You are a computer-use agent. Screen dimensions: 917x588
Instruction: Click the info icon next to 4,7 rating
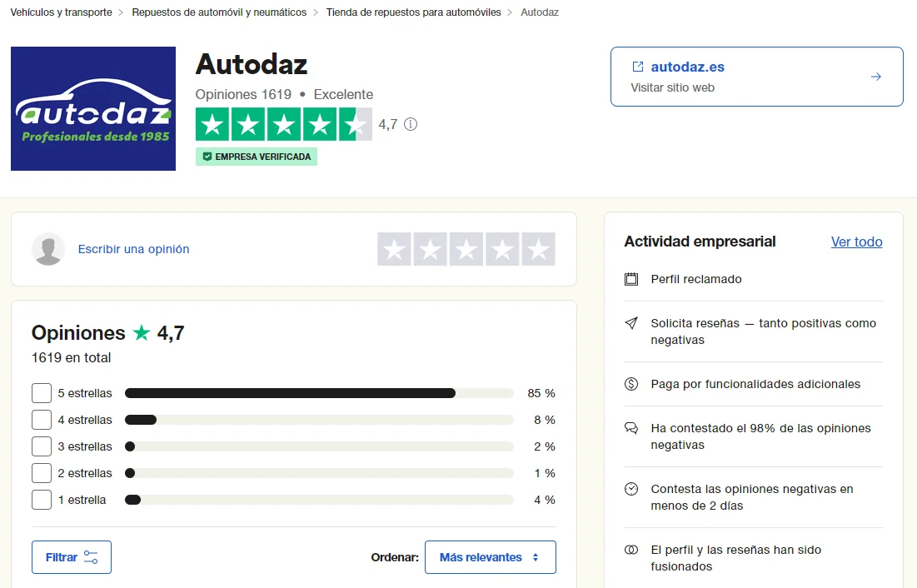coord(411,124)
